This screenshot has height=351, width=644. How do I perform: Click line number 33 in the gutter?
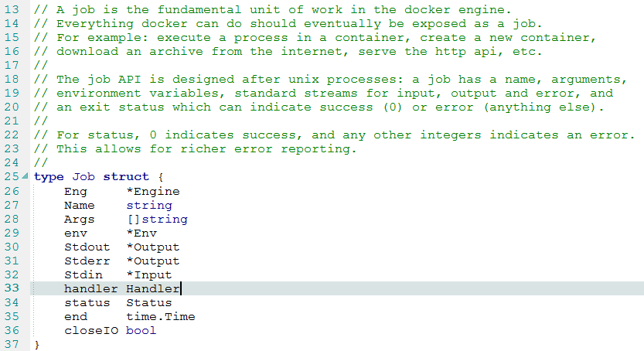click(11, 288)
